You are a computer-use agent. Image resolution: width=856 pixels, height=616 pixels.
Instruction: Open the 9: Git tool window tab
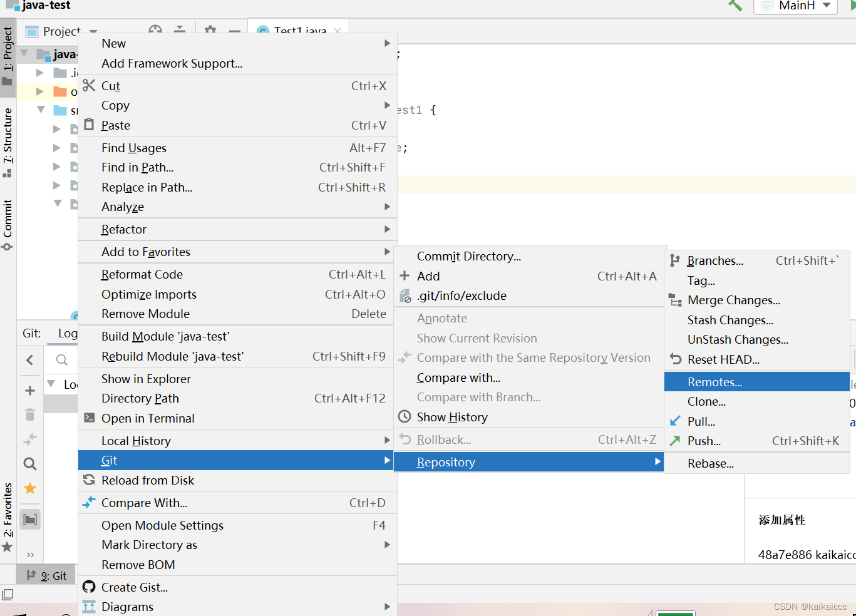46,575
